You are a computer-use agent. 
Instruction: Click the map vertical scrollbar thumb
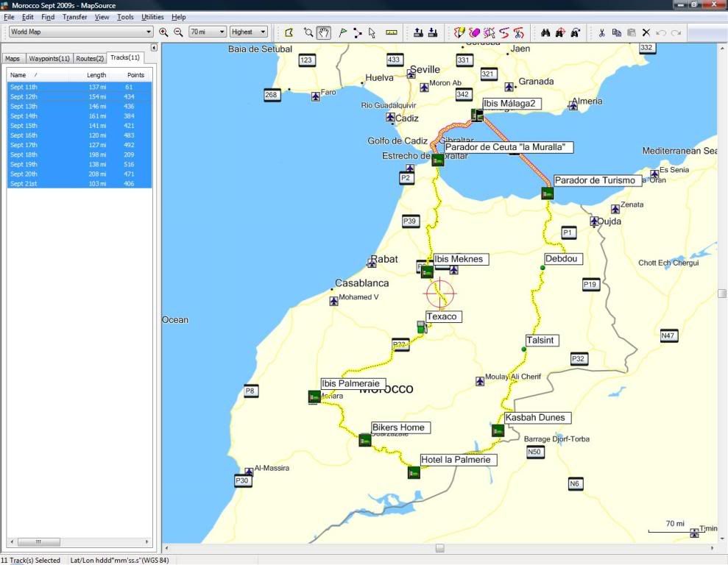tap(722, 294)
